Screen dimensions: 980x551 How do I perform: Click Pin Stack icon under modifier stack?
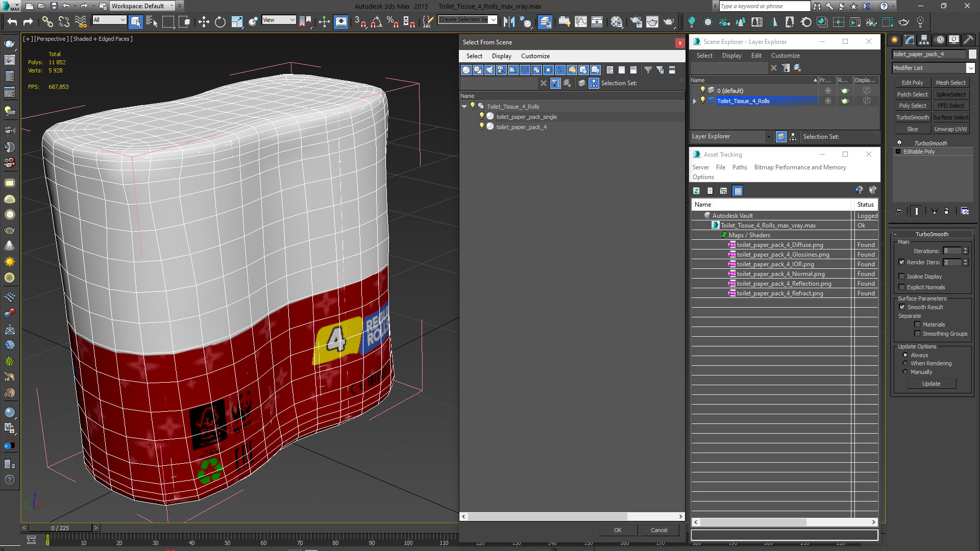point(899,211)
